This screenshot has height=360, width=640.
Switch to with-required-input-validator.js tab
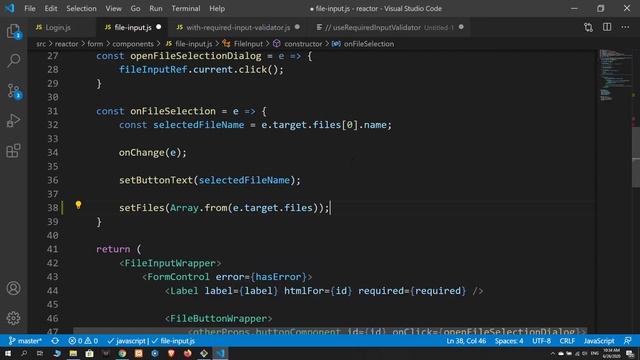click(x=238, y=27)
